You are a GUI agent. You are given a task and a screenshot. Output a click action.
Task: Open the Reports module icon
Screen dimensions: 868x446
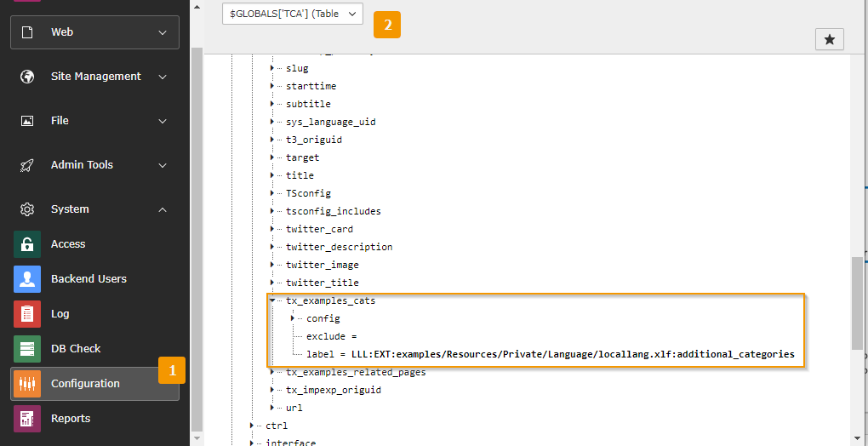click(x=27, y=419)
